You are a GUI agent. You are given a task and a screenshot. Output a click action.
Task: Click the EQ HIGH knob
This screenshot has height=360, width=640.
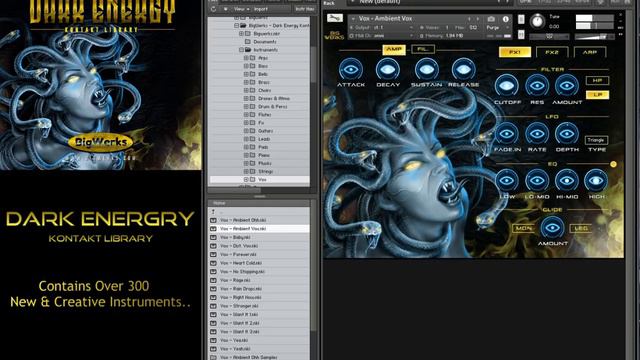[x=596, y=180]
